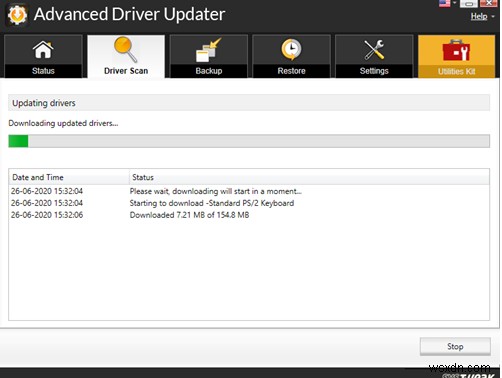Image resolution: width=502 pixels, height=378 pixels.
Task: Switch to the Utilities Kit tab label
Action: click(x=457, y=71)
